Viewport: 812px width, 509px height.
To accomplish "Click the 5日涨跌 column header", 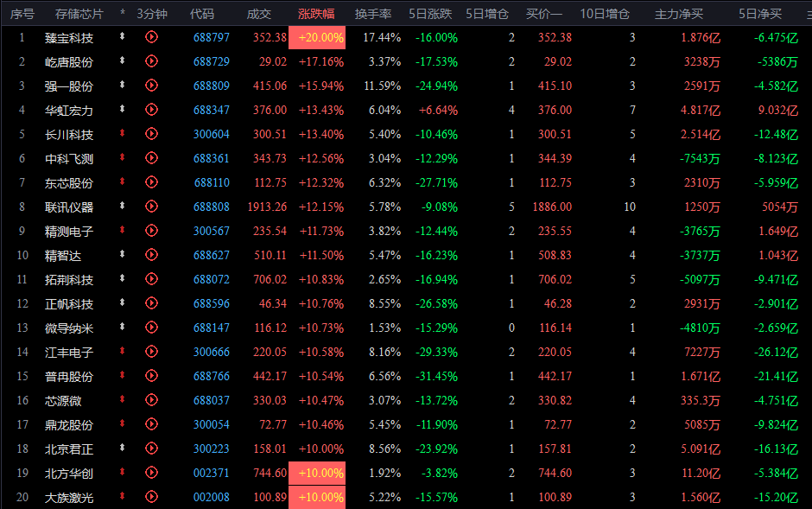I will 430,14.
